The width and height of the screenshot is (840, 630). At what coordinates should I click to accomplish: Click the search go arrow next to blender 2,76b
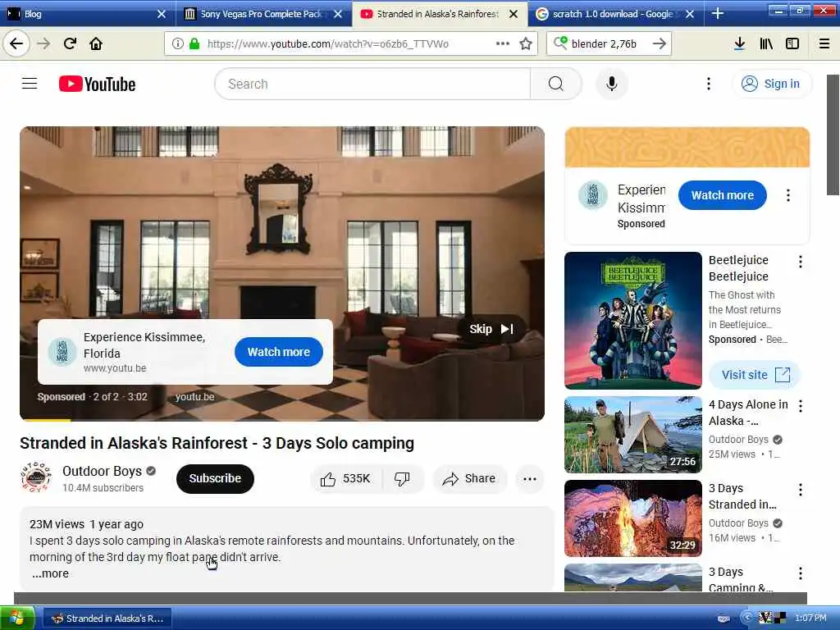click(x=660, y=44)
